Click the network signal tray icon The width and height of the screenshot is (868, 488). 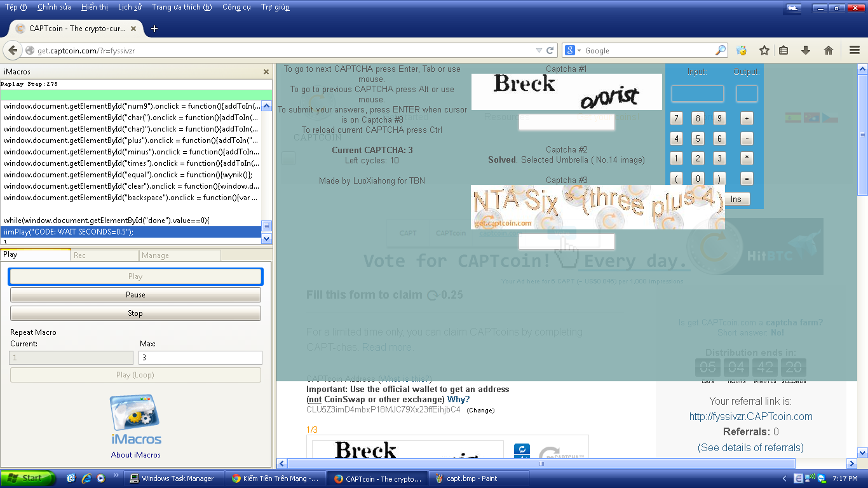811,478
